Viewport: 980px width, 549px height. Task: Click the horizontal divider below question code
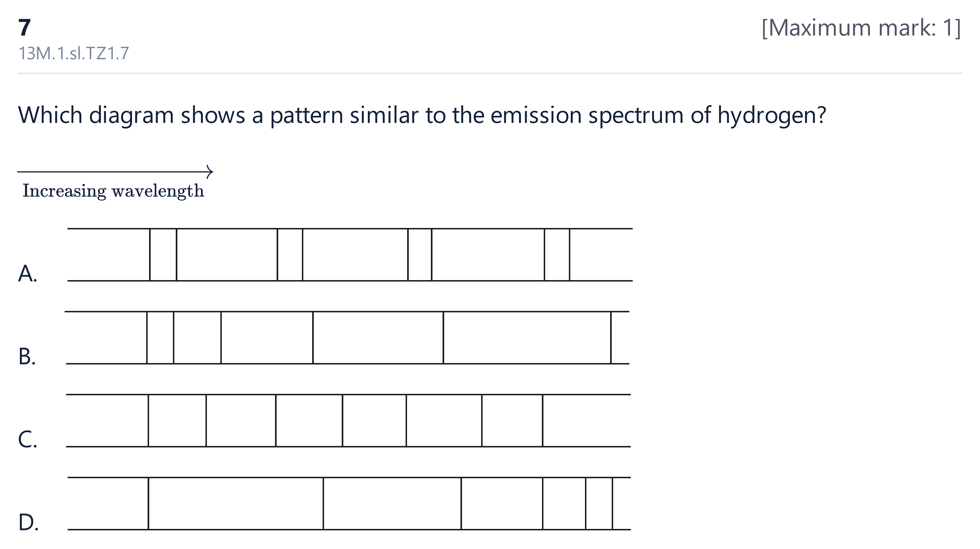[x=490, y=73]
